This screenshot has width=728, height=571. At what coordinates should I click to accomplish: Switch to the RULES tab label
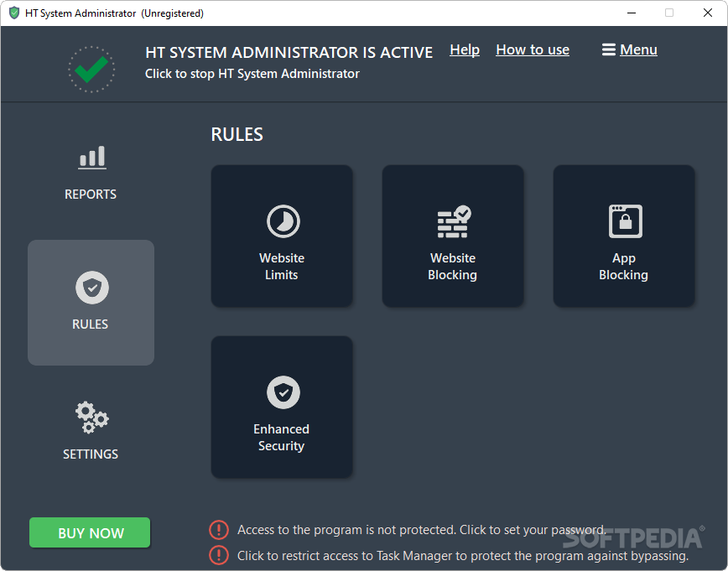tap(90, 324)
